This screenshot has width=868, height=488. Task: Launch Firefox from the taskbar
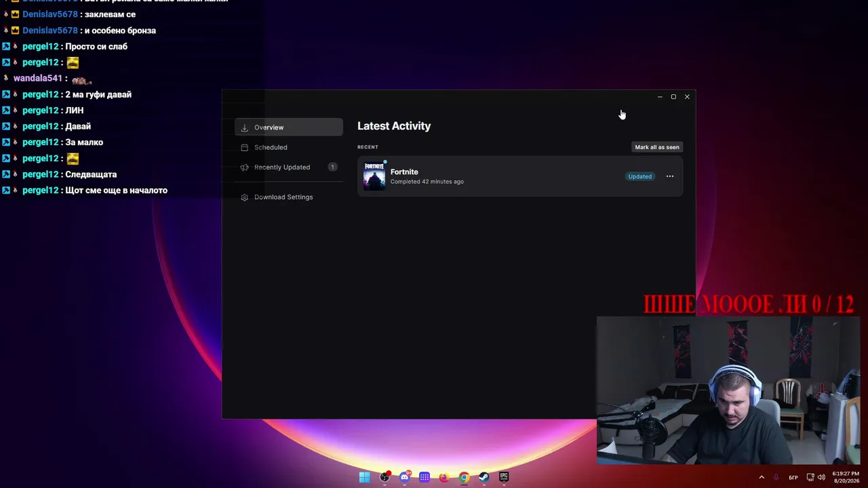[x=444, y=477]
